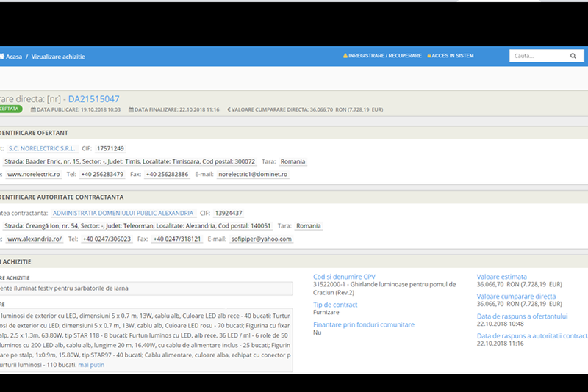
Task: Click the www.norelectric.ro website field
Action: click(33, 175)
